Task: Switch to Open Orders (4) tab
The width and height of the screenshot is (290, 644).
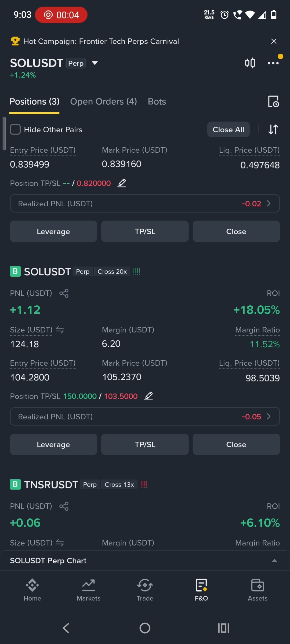Action: coord(104,102)
